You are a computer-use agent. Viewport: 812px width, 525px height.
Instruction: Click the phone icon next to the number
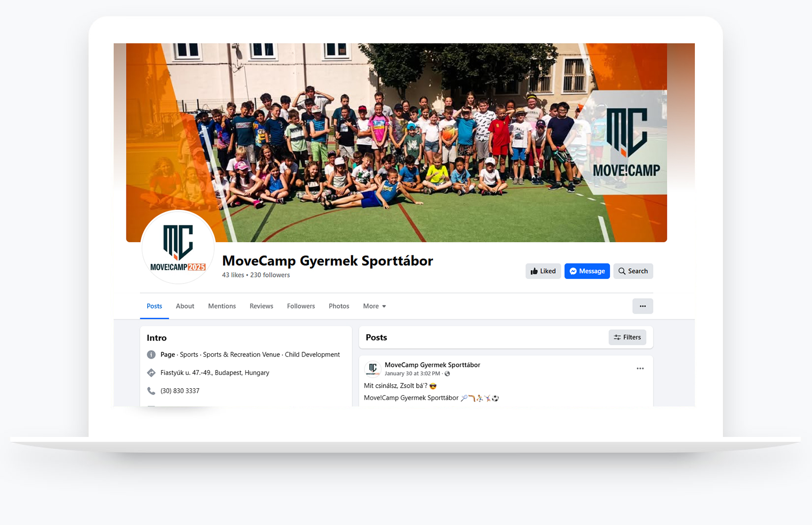[x=151, y=391]
